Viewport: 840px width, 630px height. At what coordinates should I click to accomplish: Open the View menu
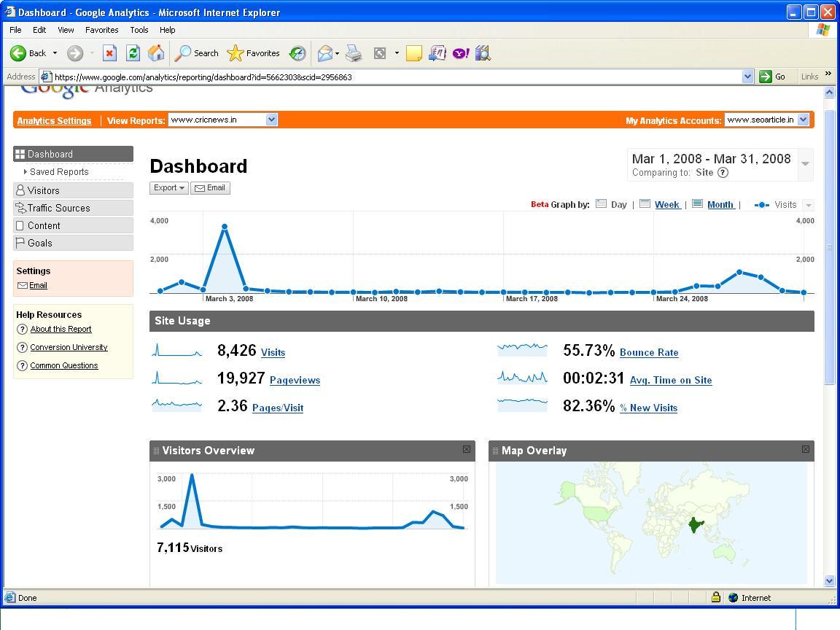(x=66, y=30)
